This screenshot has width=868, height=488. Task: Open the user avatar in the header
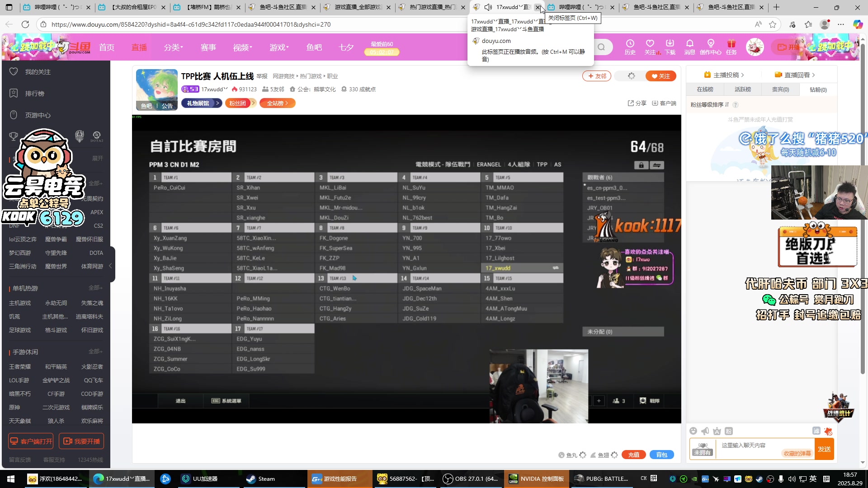[x=755, y=47]
